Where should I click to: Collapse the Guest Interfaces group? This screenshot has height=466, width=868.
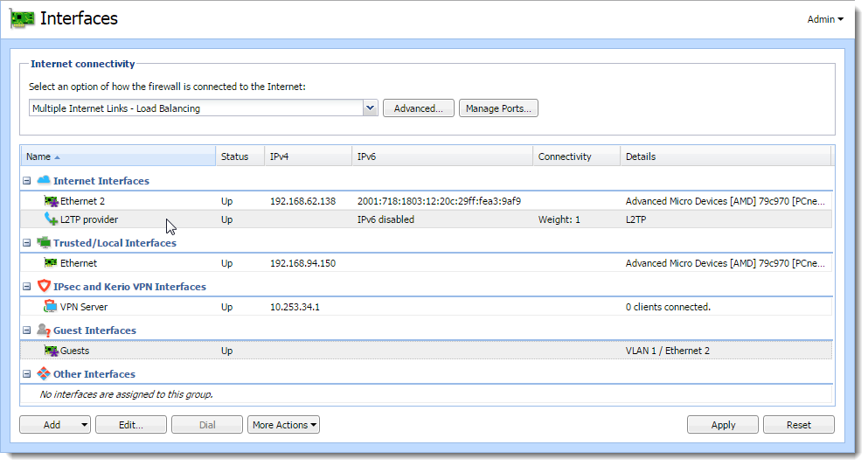(x=26, y=330)
